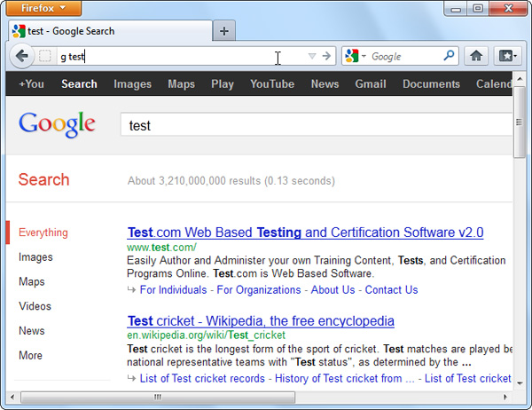Select Search in the Google top bar
This screenshot has width=532, height=410.
pos(79,84)
